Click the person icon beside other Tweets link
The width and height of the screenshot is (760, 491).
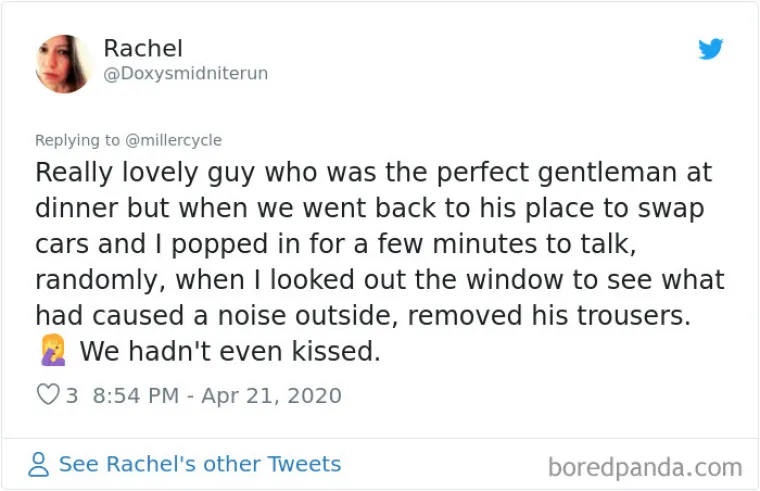coord(39,464)
